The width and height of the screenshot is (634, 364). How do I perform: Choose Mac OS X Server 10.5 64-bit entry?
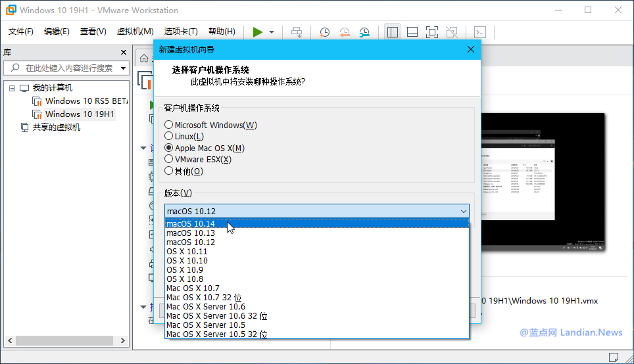click(x=317, y=325)
